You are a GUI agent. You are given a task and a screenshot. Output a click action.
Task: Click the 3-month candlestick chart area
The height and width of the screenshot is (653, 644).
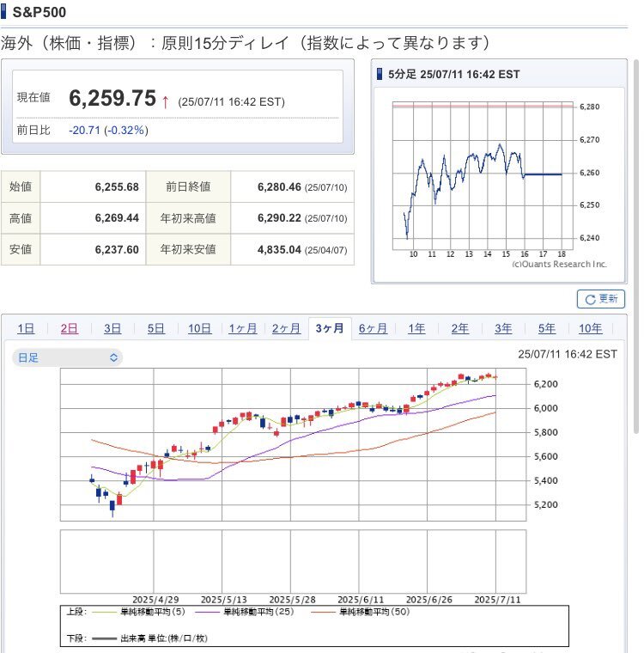(293, 445)
